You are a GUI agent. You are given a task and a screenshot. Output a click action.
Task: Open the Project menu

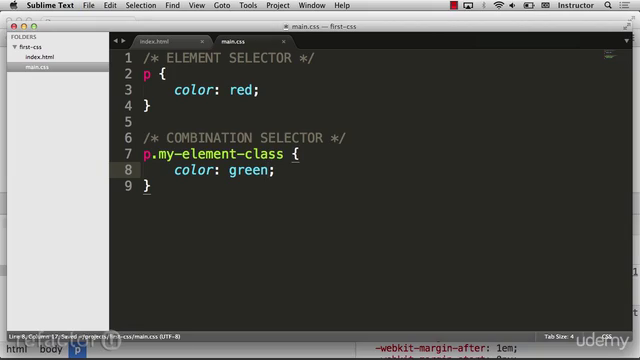point(278,5)
